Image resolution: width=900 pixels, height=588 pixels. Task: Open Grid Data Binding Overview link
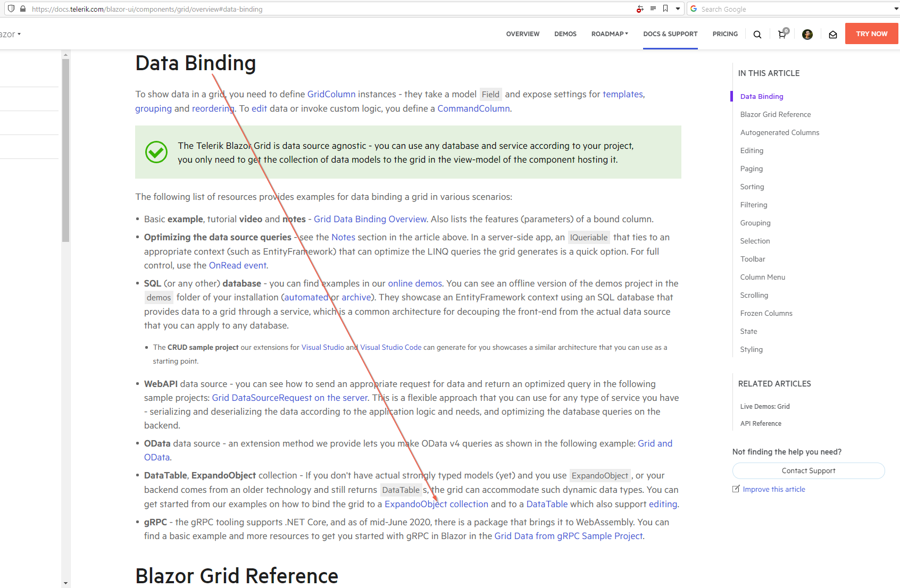tap(370, 219)
